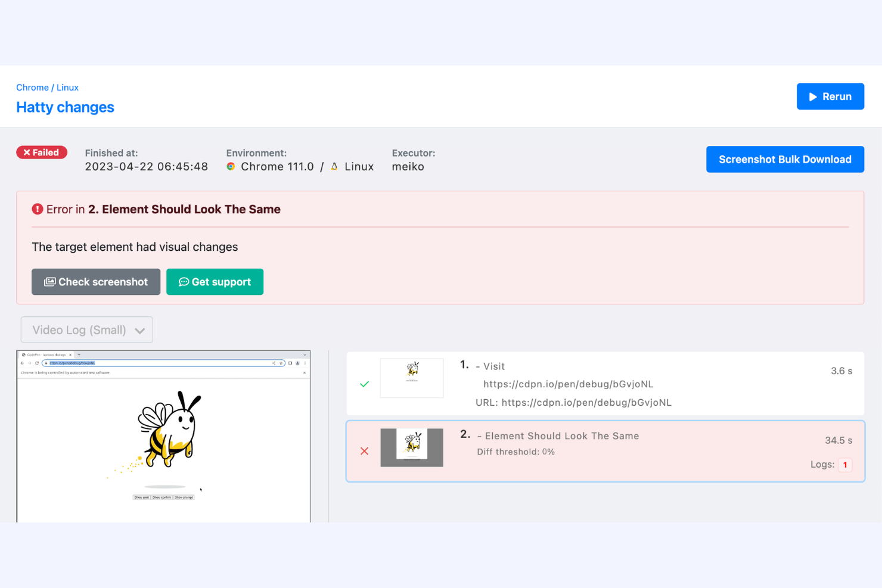Click the failed step screenshot thumbnail

(x=411, y=447)
